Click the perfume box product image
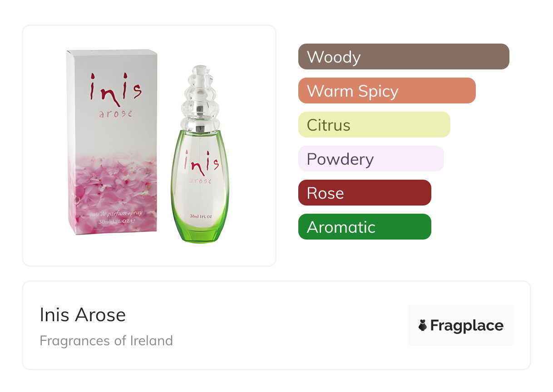 (x=113, y=142)
